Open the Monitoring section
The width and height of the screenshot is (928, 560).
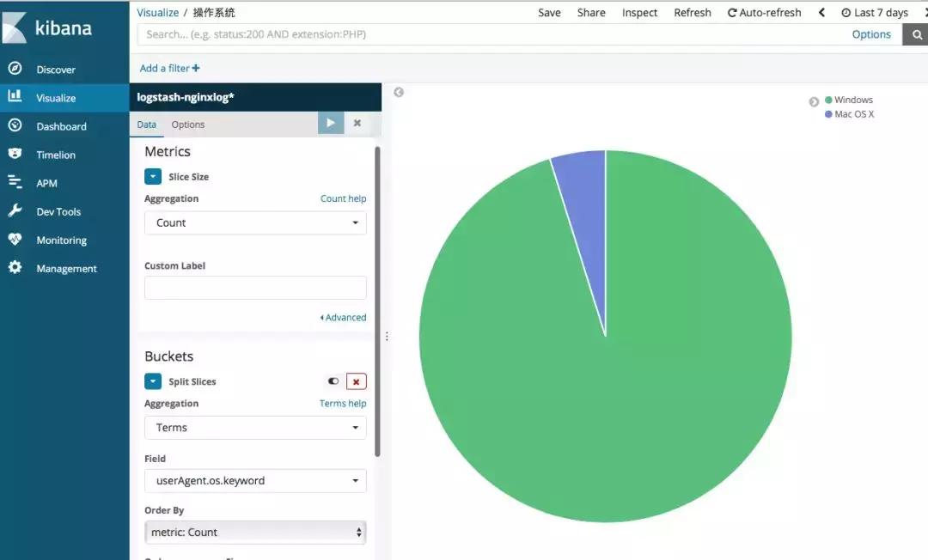click(63, 240)
